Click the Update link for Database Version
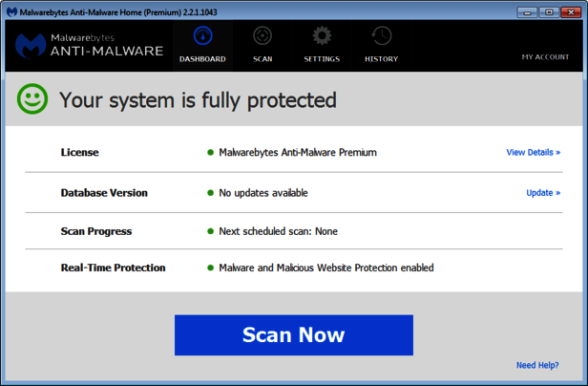588x386 pixels. [543, 193]
